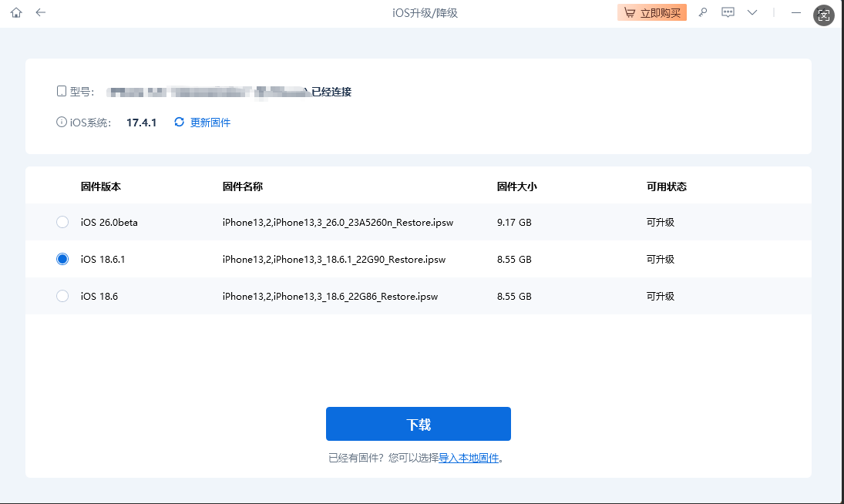Click the 立即购买 purchase button

click(x=652, y=12)
